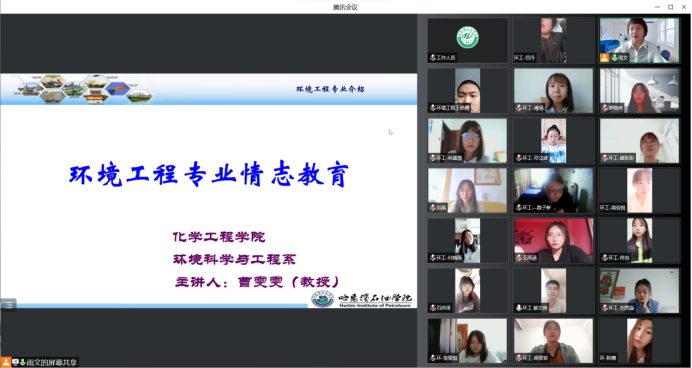The width and height of the screenshot is (692, 368).
Task: Click active white mic icon on 环工-姜文 tile
Action: (x=519, y=308)
